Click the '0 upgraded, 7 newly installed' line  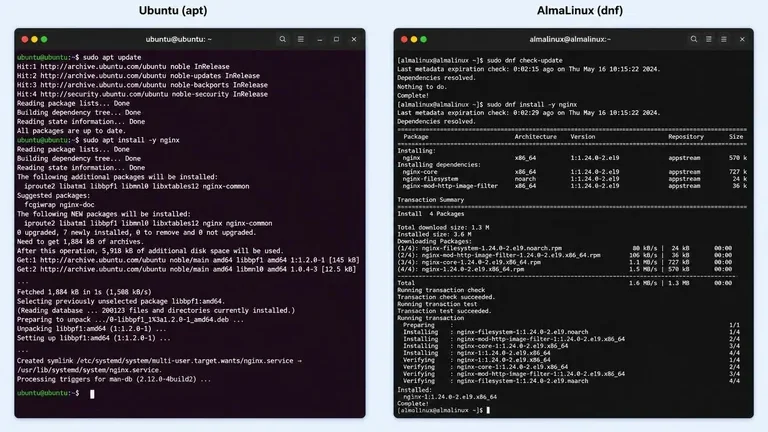coord(136,232)
